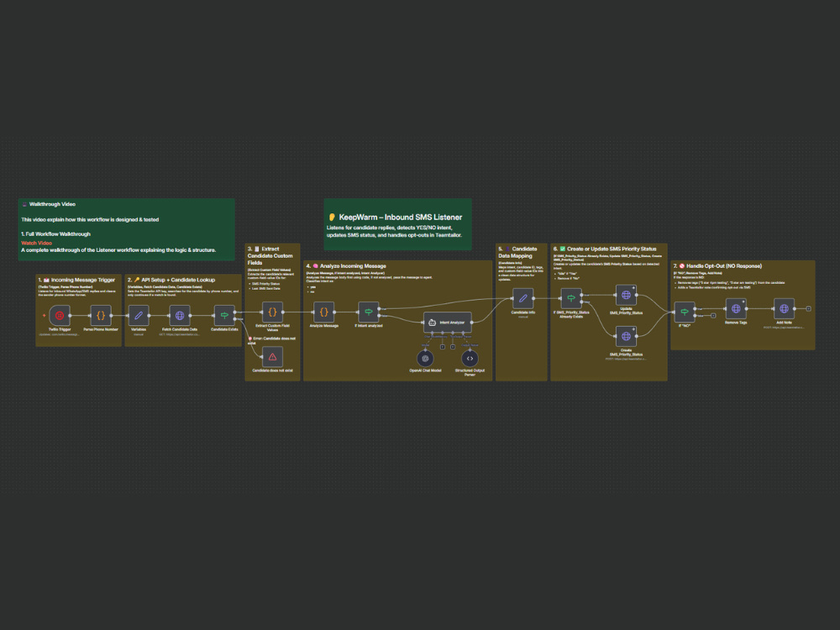The height and width of the screenshot is (630, 840).
Task: Click the plus after Add Note output
Action: (x=808, y=308)
